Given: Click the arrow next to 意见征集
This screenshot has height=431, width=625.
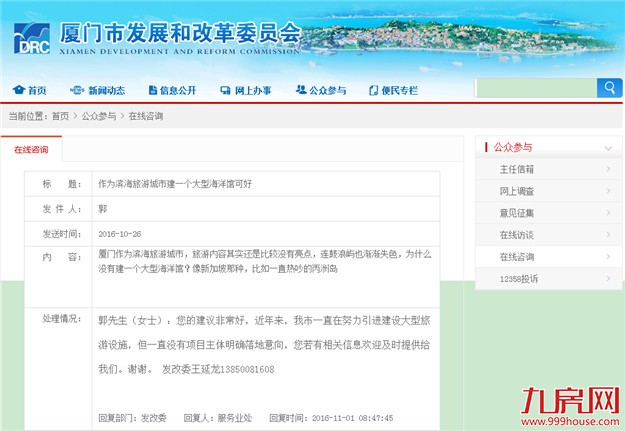Looking at the screenshot, I should tap(608, 213).
